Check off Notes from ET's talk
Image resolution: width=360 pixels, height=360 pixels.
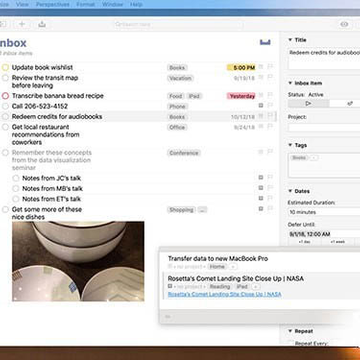tap(15, 199)
